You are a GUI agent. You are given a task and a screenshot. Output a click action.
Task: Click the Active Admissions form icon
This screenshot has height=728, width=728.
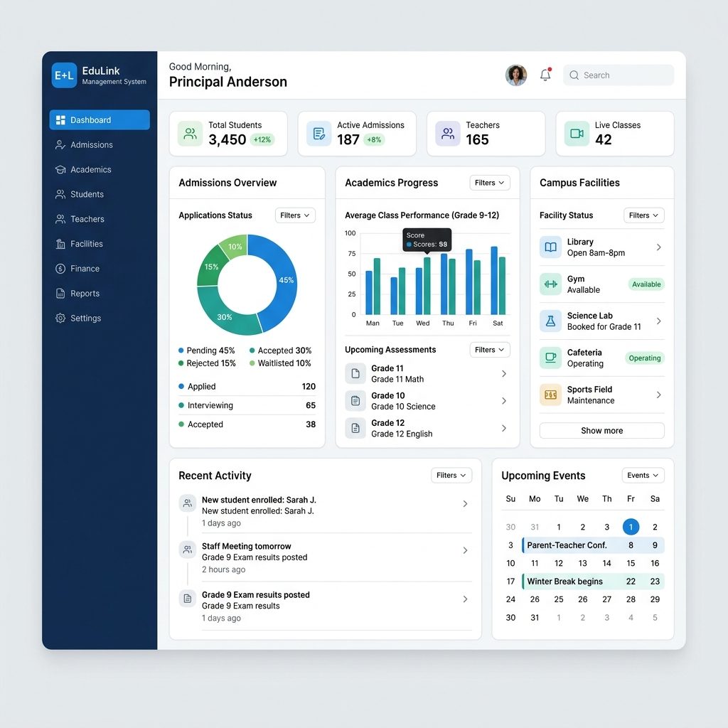[319, 134]
